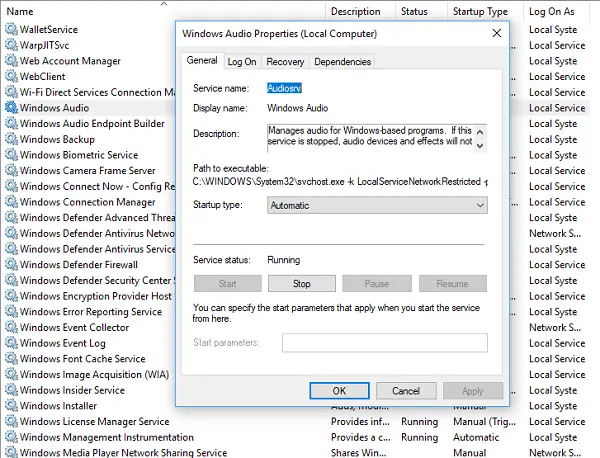Screen dimensions: 600x458
Task: Click the Windows Audio Endpoint Builder gear icon
Action: point(11,123)
